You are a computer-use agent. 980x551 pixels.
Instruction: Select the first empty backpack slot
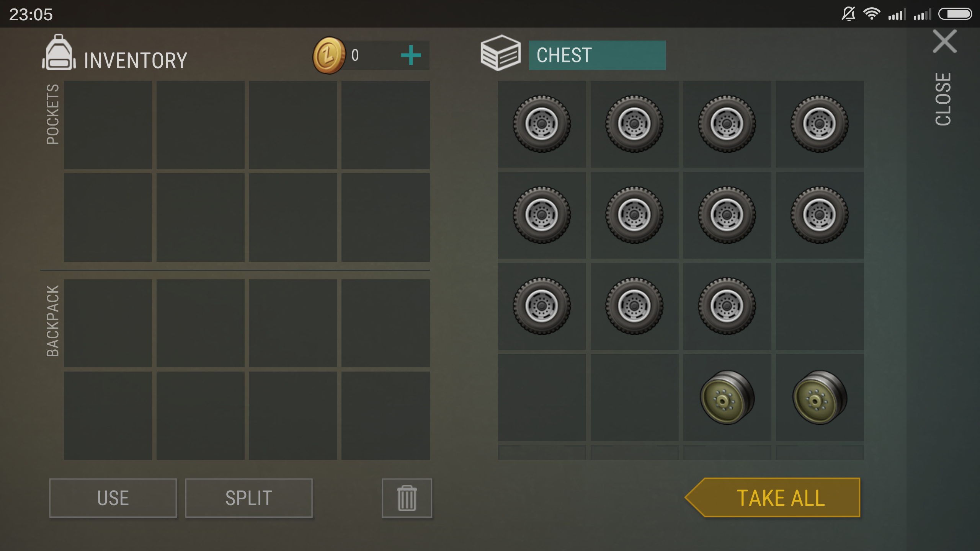[108, 323]
